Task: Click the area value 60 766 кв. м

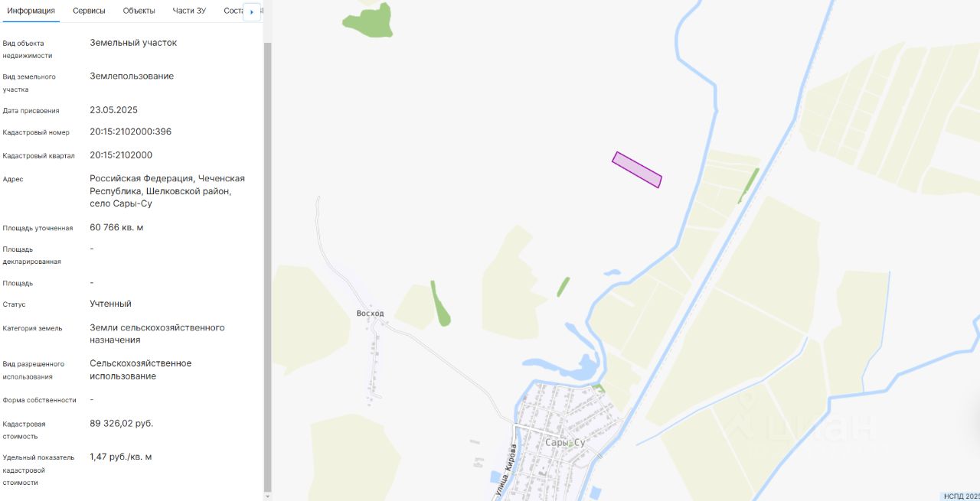Action: [116, 227]
